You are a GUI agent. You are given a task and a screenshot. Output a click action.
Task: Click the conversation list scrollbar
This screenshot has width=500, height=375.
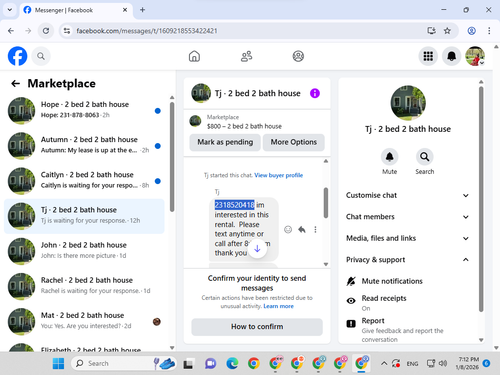pos(172,157)
